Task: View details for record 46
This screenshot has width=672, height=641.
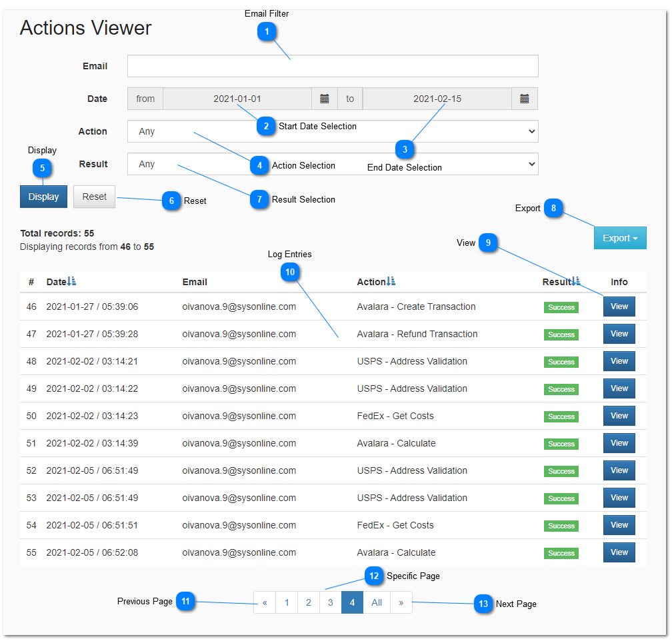Action: (619, 307)
